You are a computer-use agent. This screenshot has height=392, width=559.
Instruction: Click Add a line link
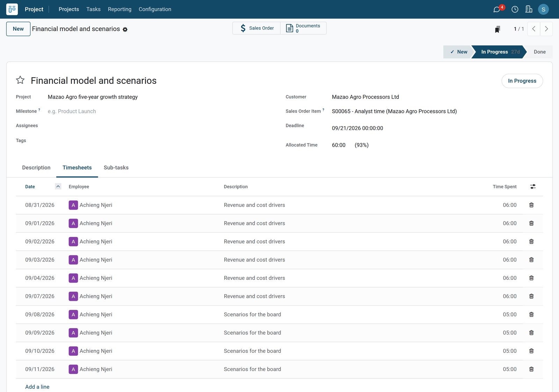point(37,387)
